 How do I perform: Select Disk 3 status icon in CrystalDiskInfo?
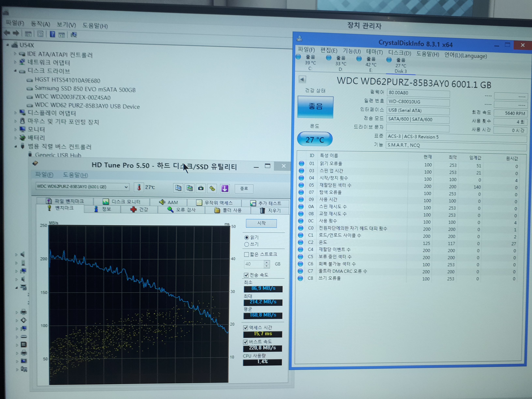click(x=389, y=60)
